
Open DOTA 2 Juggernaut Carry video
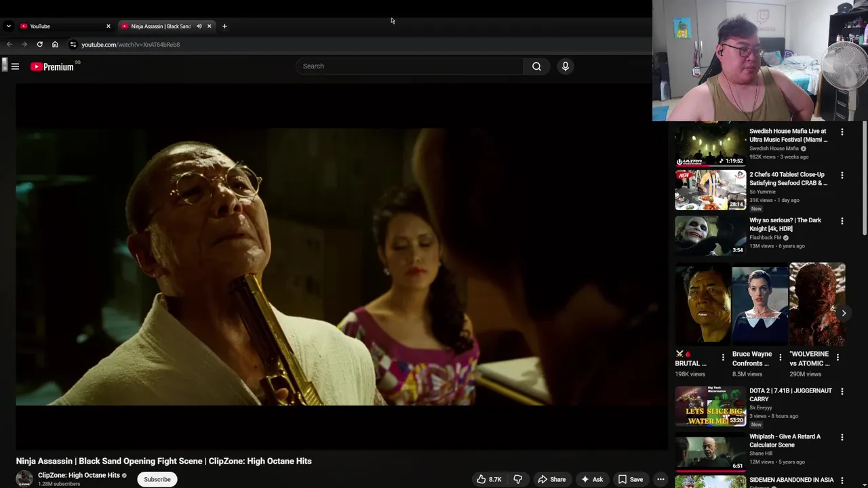click(710, 406)
